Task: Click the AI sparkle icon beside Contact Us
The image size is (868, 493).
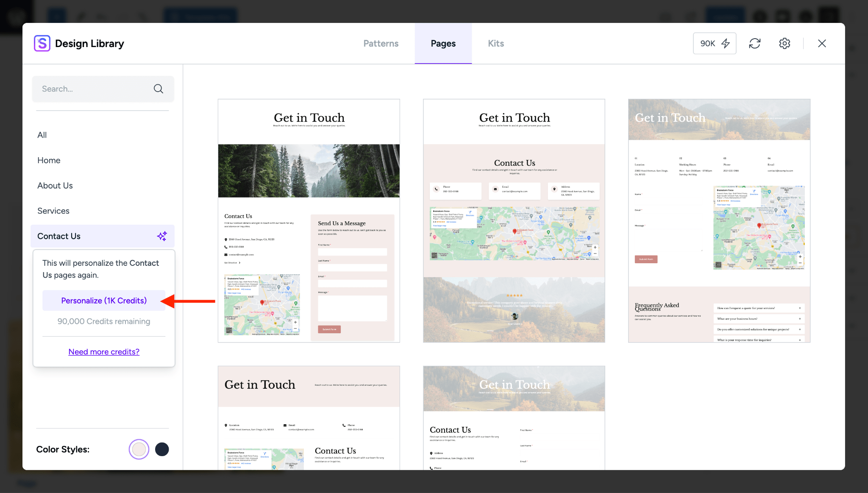Action: click(162, 236)
